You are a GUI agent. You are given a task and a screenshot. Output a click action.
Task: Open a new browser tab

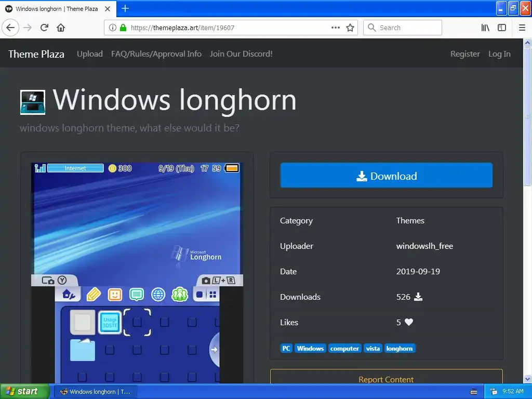[x=125, y=8]
